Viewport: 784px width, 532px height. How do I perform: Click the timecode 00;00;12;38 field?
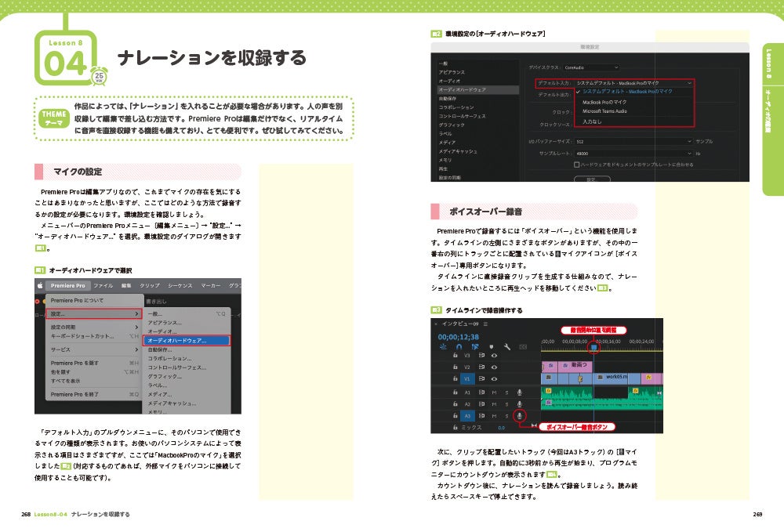pos(458,337)
